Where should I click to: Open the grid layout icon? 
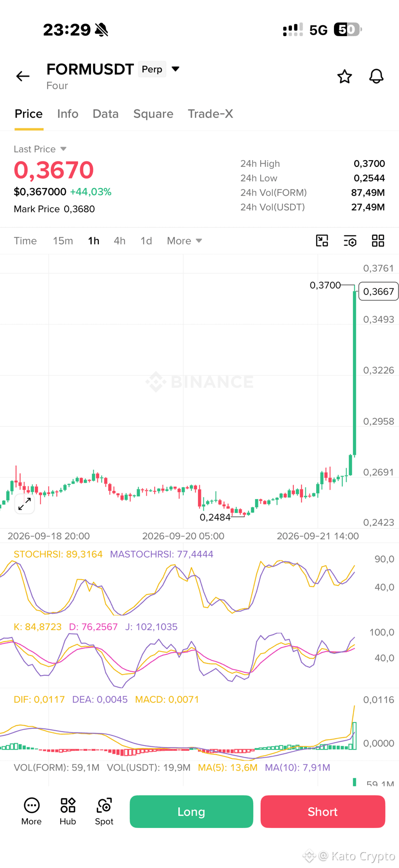[x=378, y=241]
